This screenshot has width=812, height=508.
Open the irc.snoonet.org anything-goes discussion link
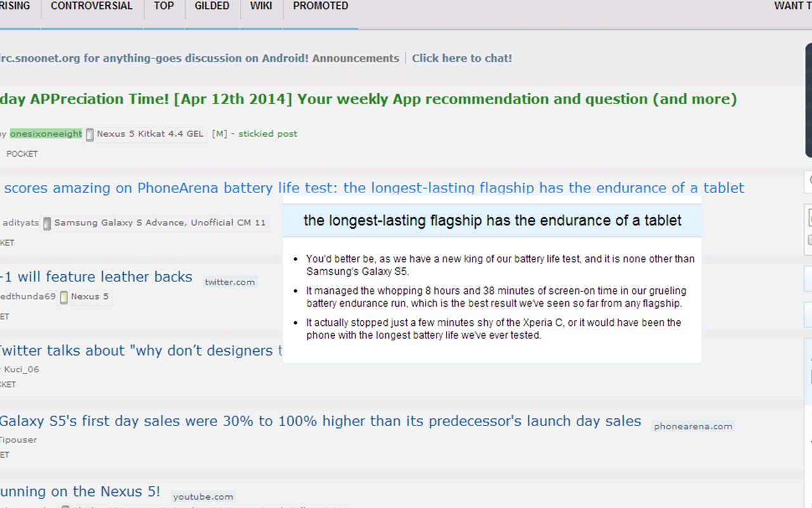(x=154, y=58)
